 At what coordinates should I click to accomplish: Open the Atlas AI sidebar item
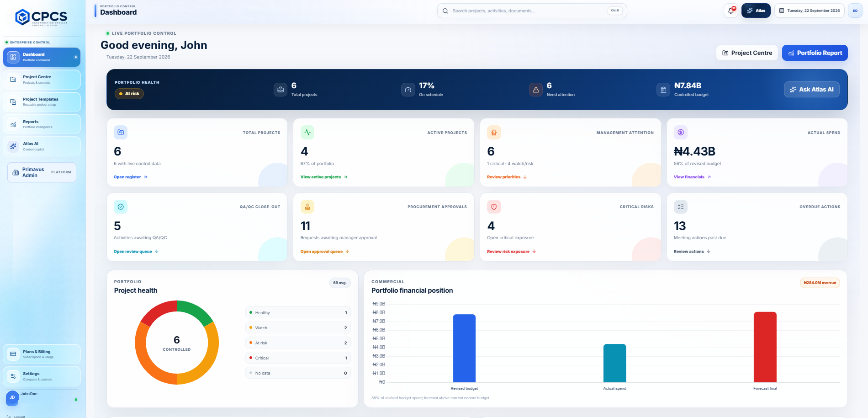coord(42,146)
